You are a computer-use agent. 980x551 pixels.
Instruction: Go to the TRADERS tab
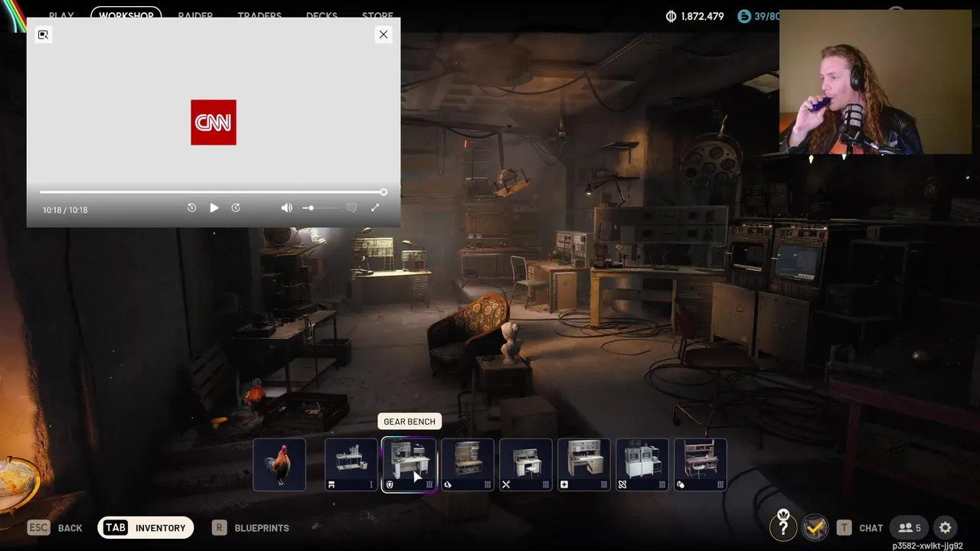pyautogui.click(x=260, y=16)
